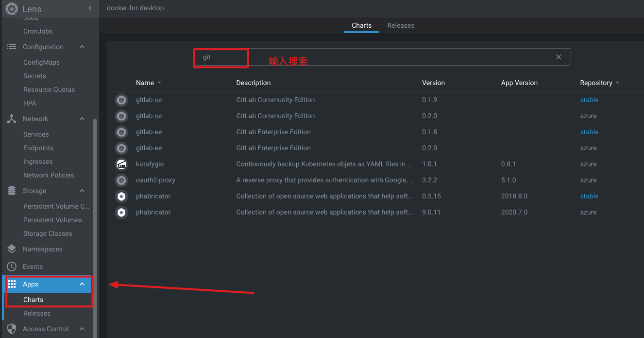Collapse the Apps section chevron
Image resolution: width=644 pixels, height=338 pixels.
tap(82, 284)
